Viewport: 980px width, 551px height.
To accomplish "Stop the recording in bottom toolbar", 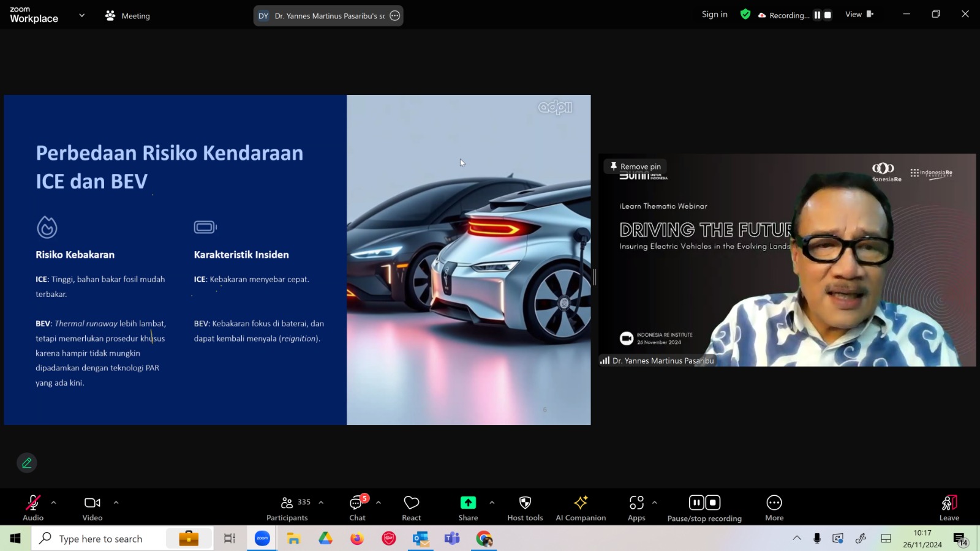I will coord(713,503).
